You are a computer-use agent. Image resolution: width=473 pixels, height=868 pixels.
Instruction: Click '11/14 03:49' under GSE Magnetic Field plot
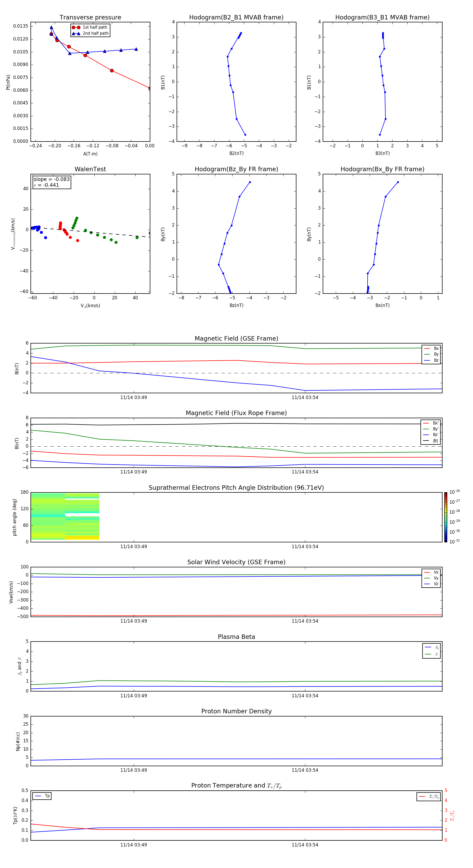134,398
